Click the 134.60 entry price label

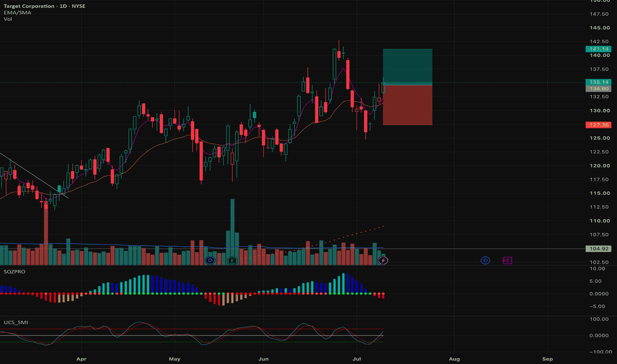point(598,89)
